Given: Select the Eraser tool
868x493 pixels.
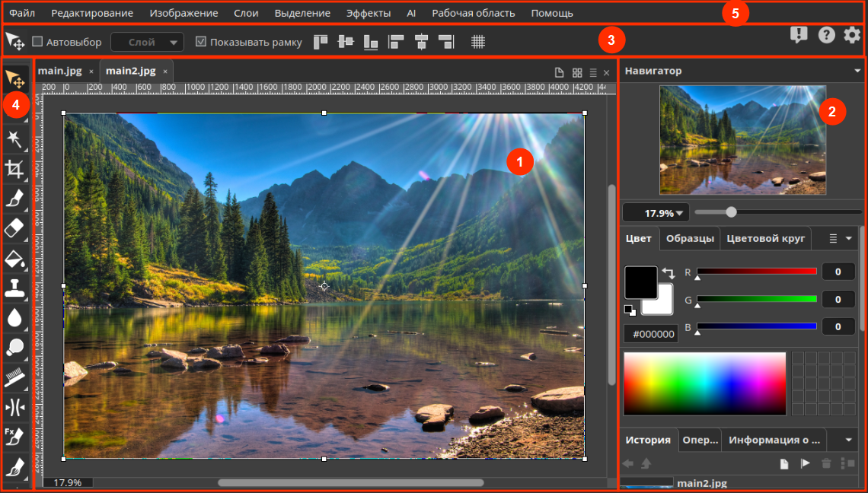Looking at the screenshot, I should coord(15,228).
